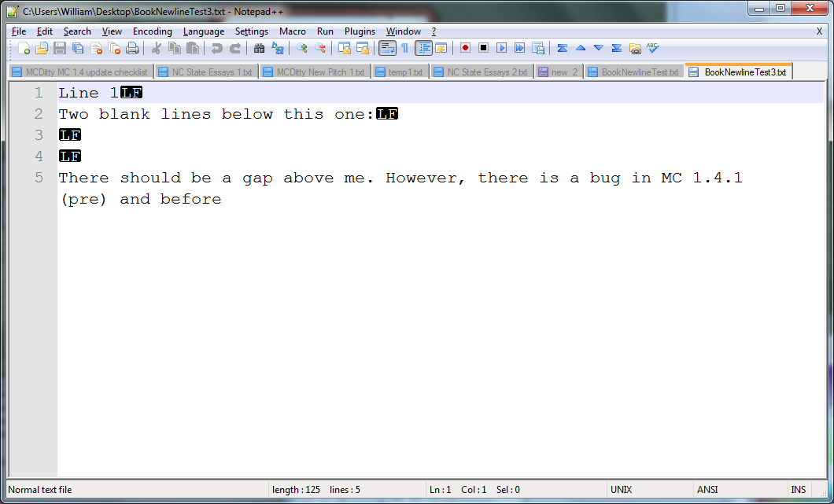
Task: Close document with X at menu bar right
Action: (819, 31)
